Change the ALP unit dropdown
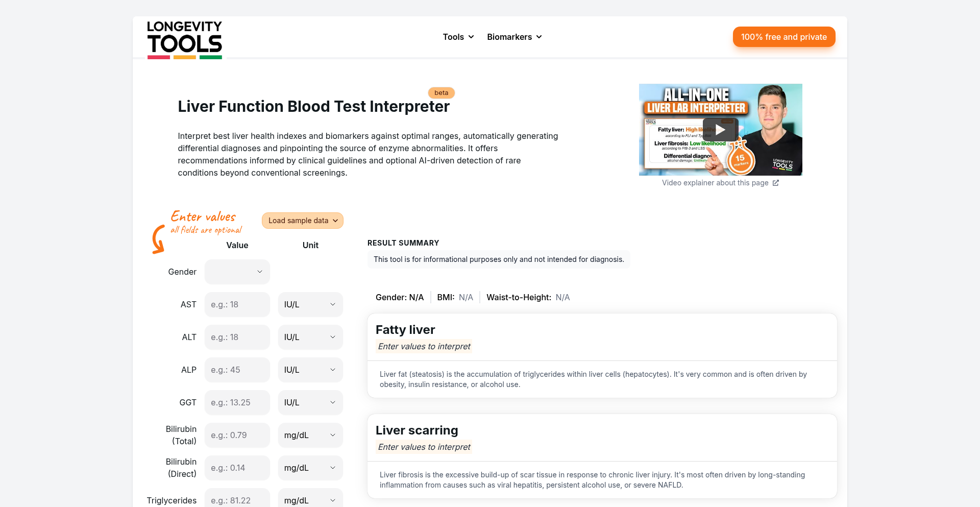The height and width of the screenshot is (507, 980). tap(310, 370)
